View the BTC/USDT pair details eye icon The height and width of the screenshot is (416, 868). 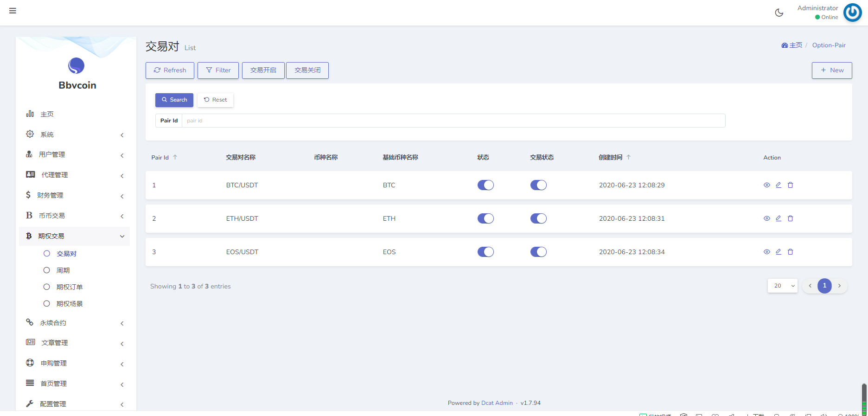click(767, 185)
